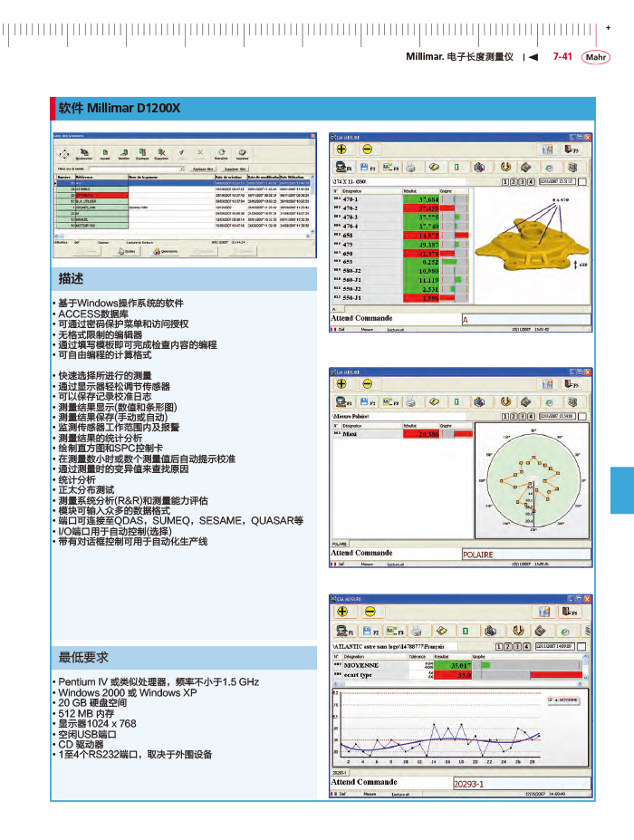Click the red-X Supprimer toolbar icon

coord(161,153)
